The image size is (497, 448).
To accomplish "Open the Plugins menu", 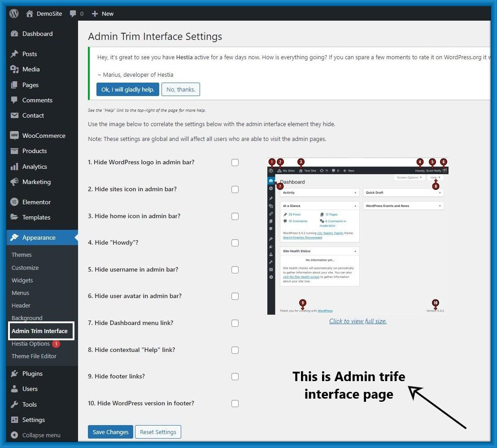I will pyautogui.click(x=42, y=373).
